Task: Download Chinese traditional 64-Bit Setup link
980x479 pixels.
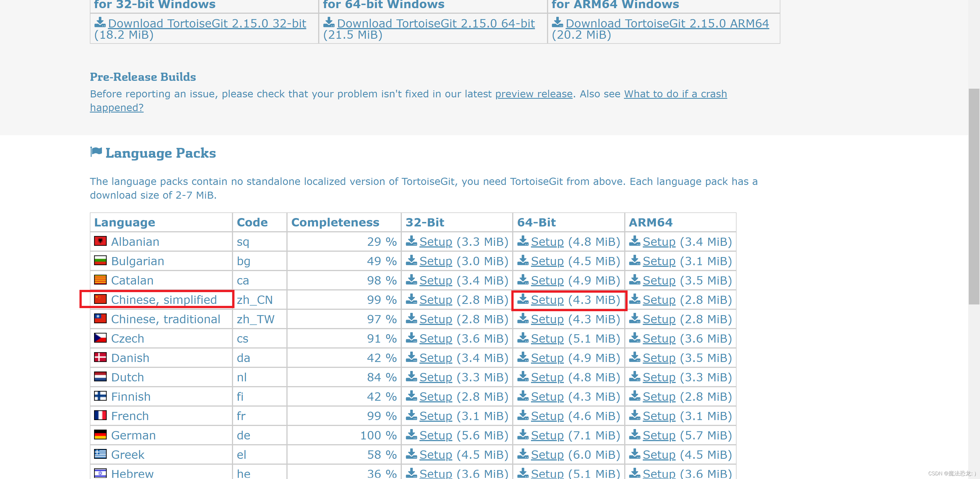Action: (547, 319)
